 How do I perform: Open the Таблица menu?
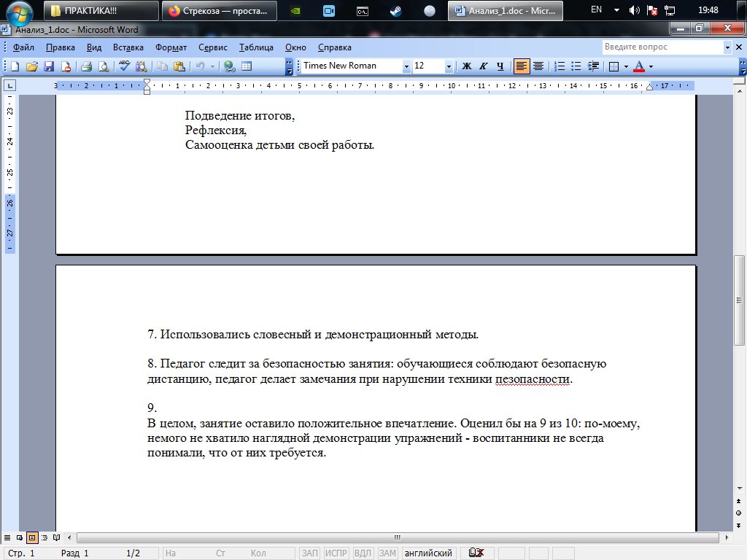[x=256, y=47]
